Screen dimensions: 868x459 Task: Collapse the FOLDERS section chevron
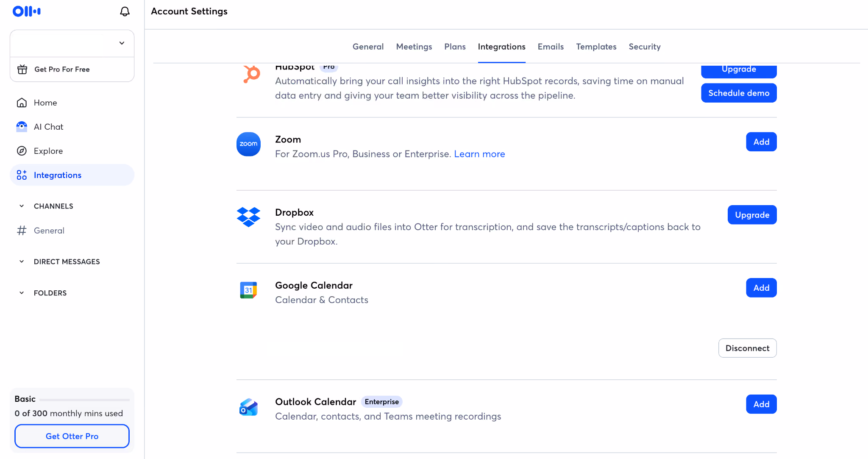(x=22, y=293)
